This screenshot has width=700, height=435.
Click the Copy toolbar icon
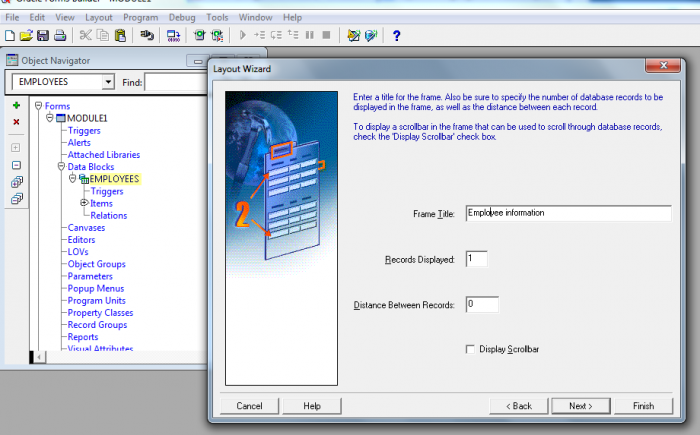103,35
